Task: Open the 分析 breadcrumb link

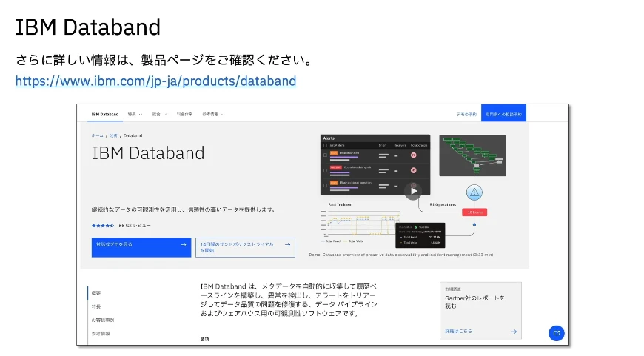Action: (113, 135)
